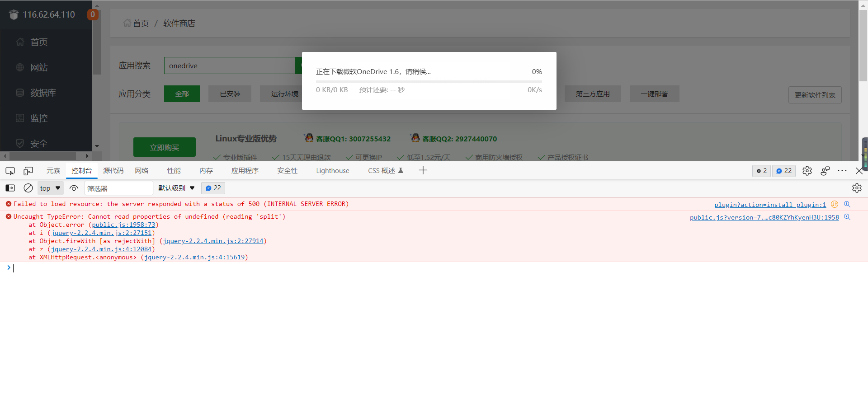The height and width of the screenshot is (403, 868).
Task: Click the 立即购买 green button
Action: [x=165, y=147]
